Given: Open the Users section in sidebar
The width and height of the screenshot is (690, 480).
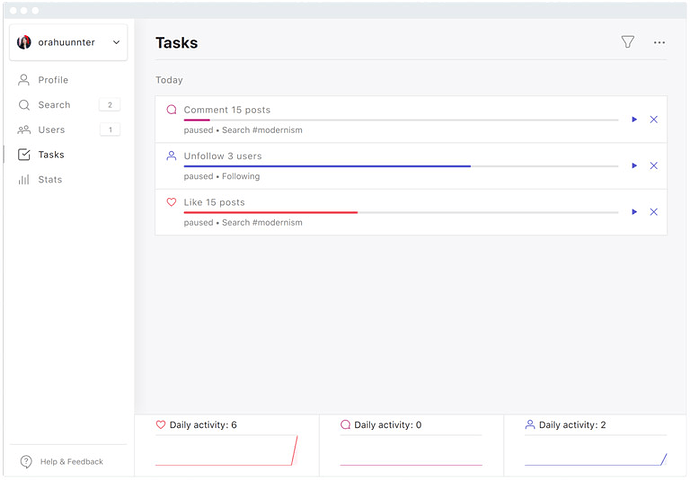Looking at the screenshot, I should [51, 130].
